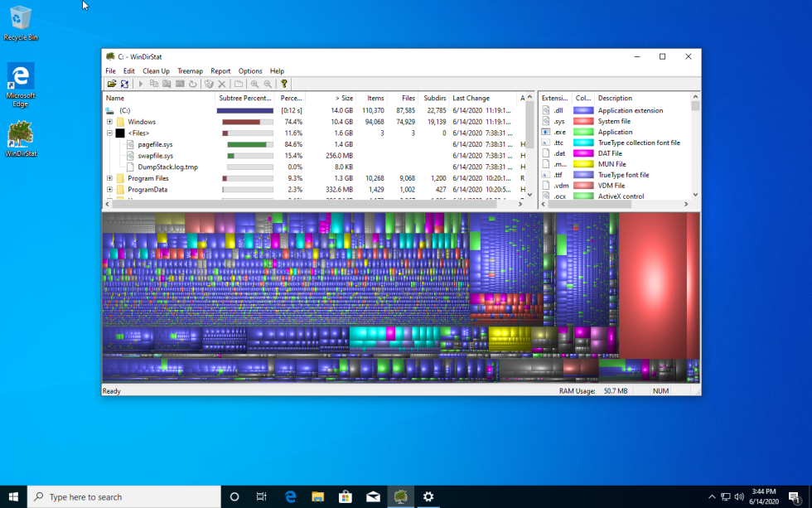Zoom in on treemap using toolbar icon
Viewport: 812px width, 508px height.
(254, 84)
